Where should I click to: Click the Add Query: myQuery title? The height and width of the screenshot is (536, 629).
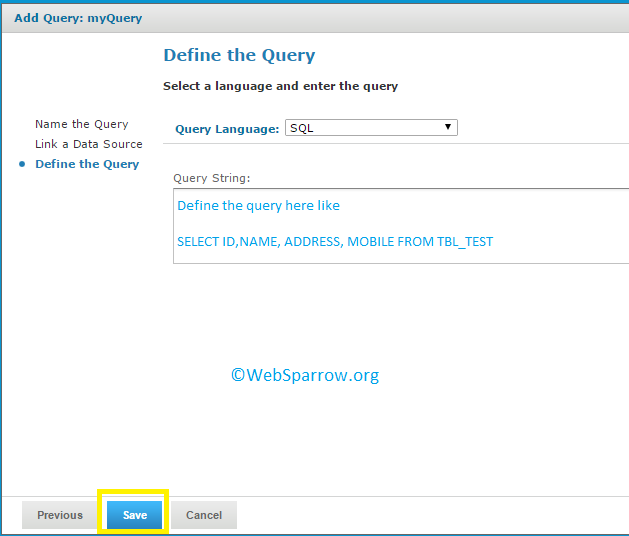click(78, 18)
